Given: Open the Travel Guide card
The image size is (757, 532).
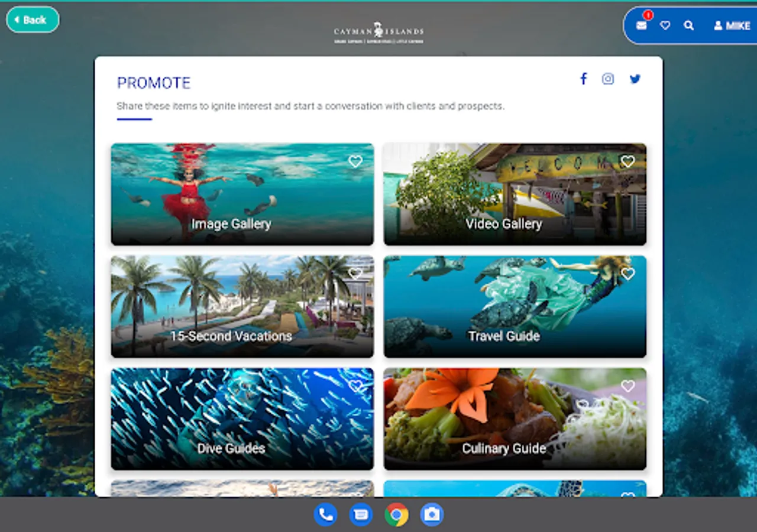Looking at the screenshot, I should pyautogui.click(x=515, y=307).
